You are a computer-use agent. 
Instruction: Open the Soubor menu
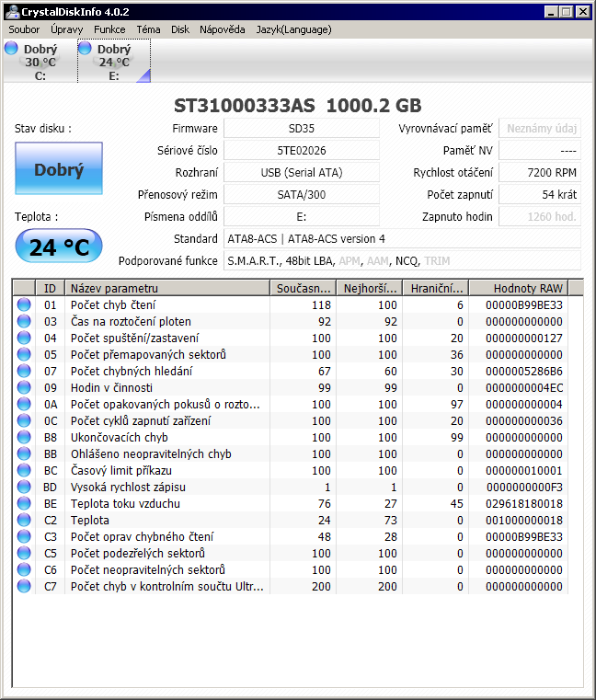click(x=24, y=29)
